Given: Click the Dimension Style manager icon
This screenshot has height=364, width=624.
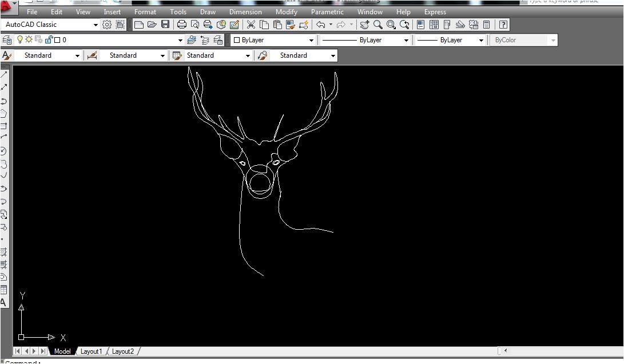Looking at the screenshot, I should 92,55.
